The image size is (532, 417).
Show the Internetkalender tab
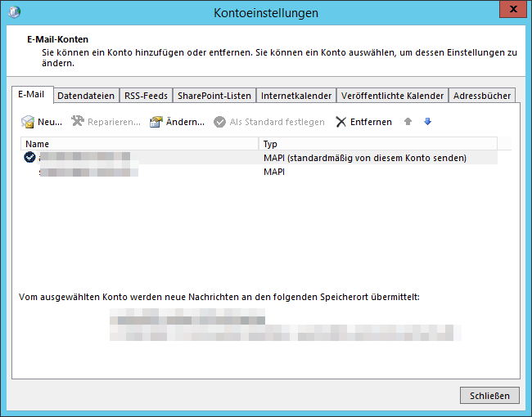[295, 96]
